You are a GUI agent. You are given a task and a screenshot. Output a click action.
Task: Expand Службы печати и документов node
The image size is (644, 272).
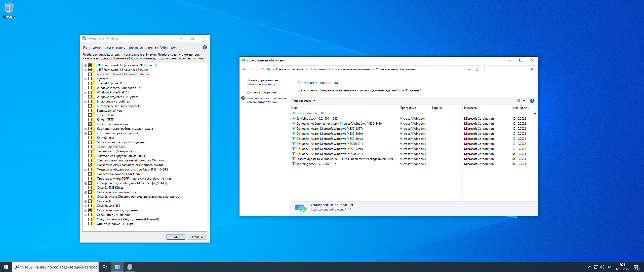[86, 211]
